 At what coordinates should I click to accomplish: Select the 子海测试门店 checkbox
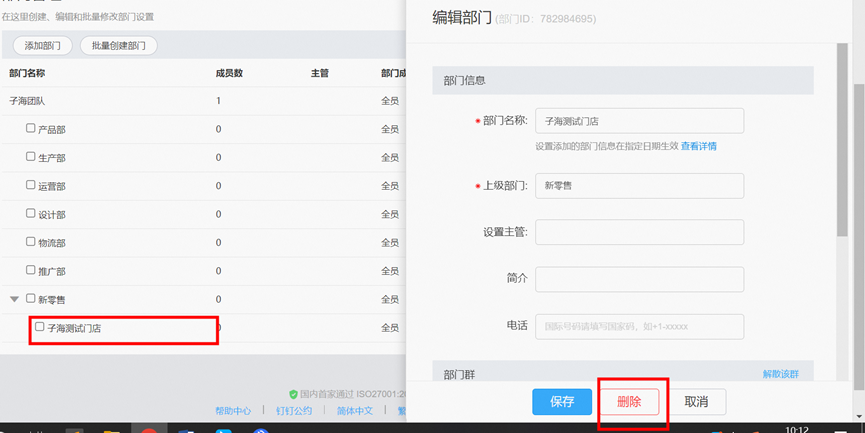tap(40, 327)
